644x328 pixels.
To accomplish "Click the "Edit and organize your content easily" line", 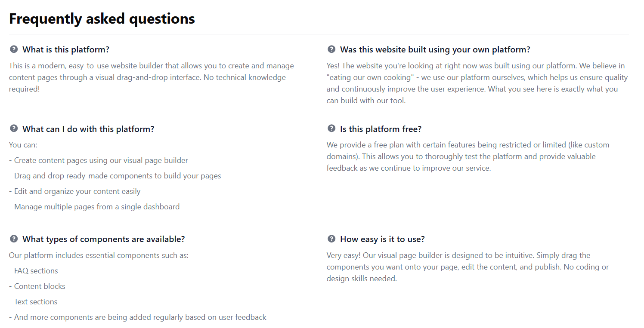I will [75, 191].
